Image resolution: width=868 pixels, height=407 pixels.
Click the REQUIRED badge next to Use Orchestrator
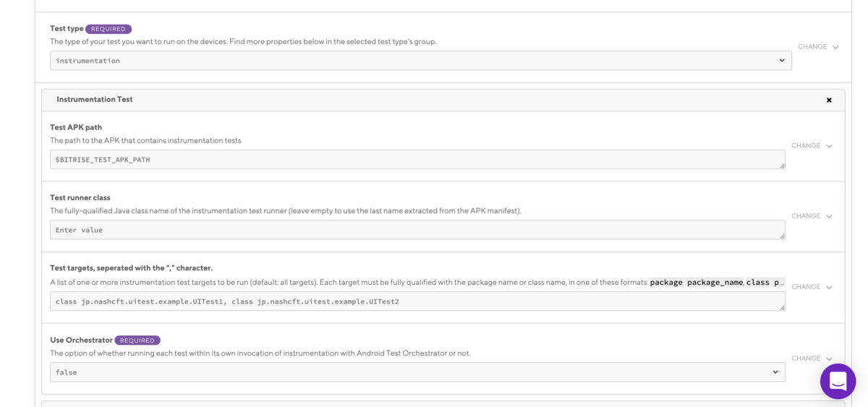coord(137,340)
